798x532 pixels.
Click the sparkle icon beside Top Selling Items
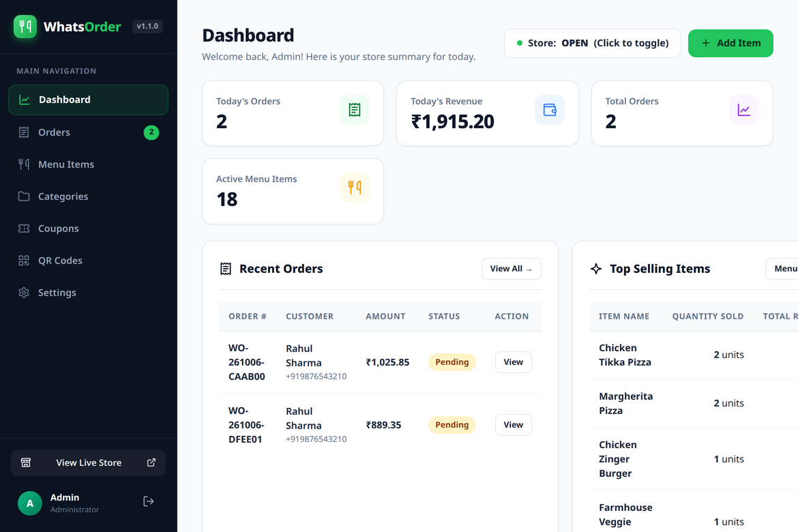coord(596,268)
